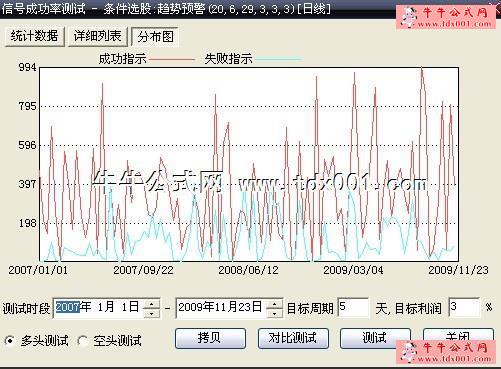Screen dimensions: 501x369
Task: Click the 795 y-axis value
Action: (27, 106)
